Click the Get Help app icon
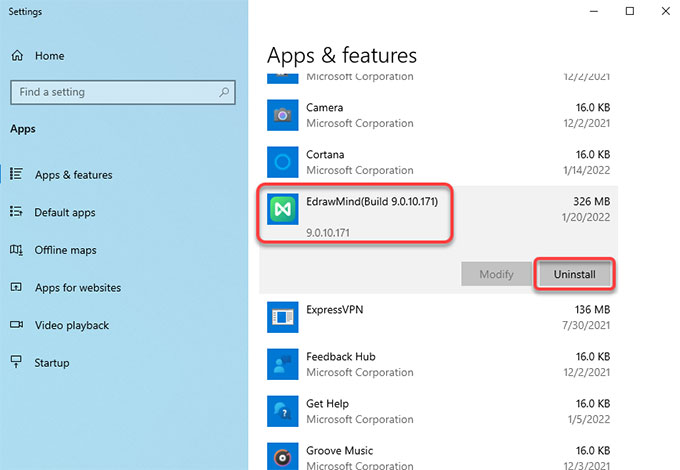 [282, 411]
